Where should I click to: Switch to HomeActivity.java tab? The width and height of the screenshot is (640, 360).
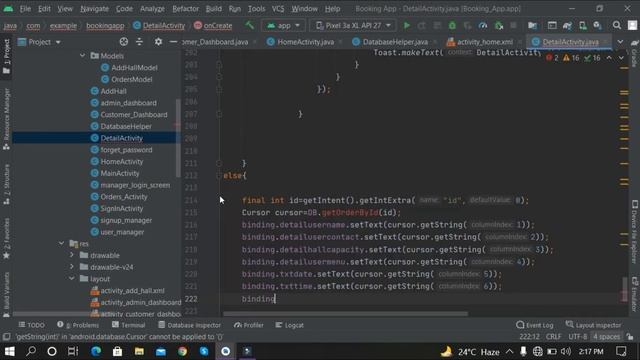305,42
